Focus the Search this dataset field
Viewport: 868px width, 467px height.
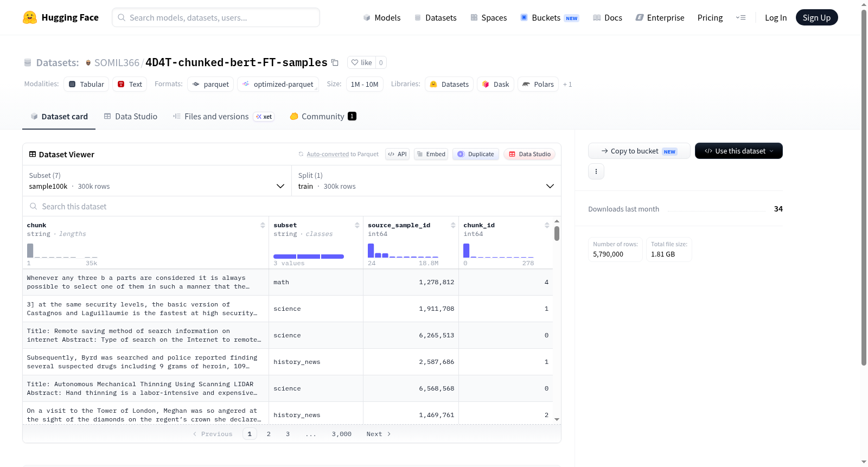tap(292, 206)
